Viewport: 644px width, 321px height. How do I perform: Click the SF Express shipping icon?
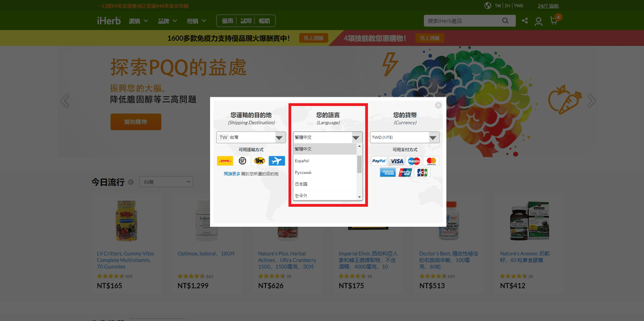[242, 161]
